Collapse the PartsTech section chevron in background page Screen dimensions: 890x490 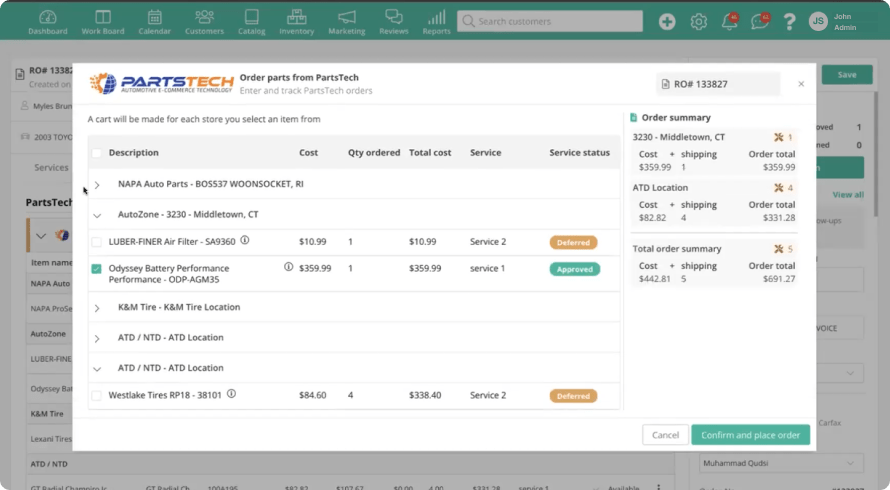click(x=41, y=235)
